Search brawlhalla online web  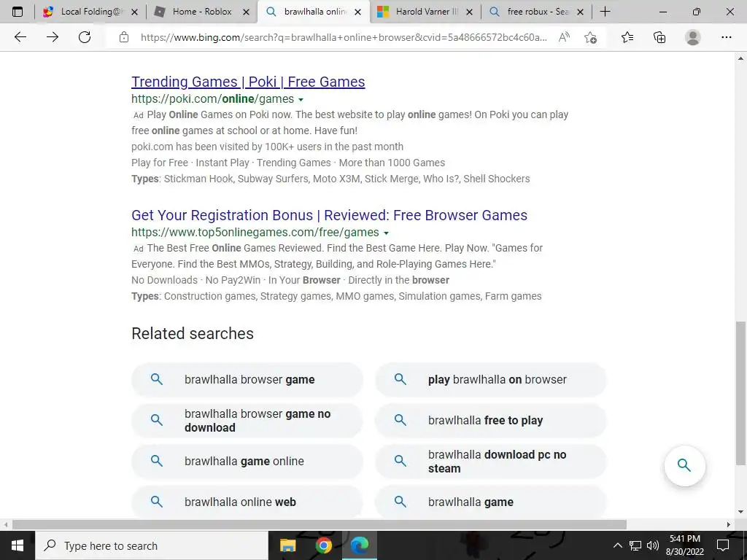tap(247, 502)
